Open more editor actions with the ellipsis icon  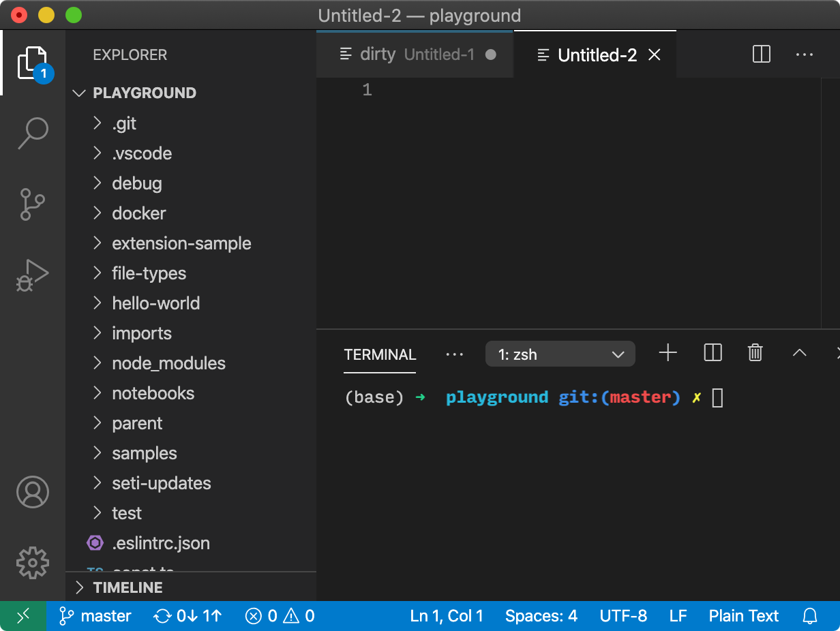pos(805,55)
